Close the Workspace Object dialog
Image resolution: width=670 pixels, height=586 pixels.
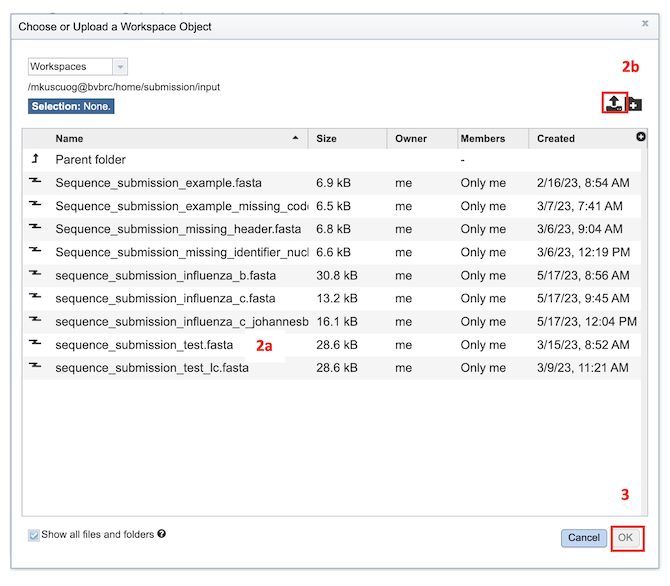pos(645,23)
